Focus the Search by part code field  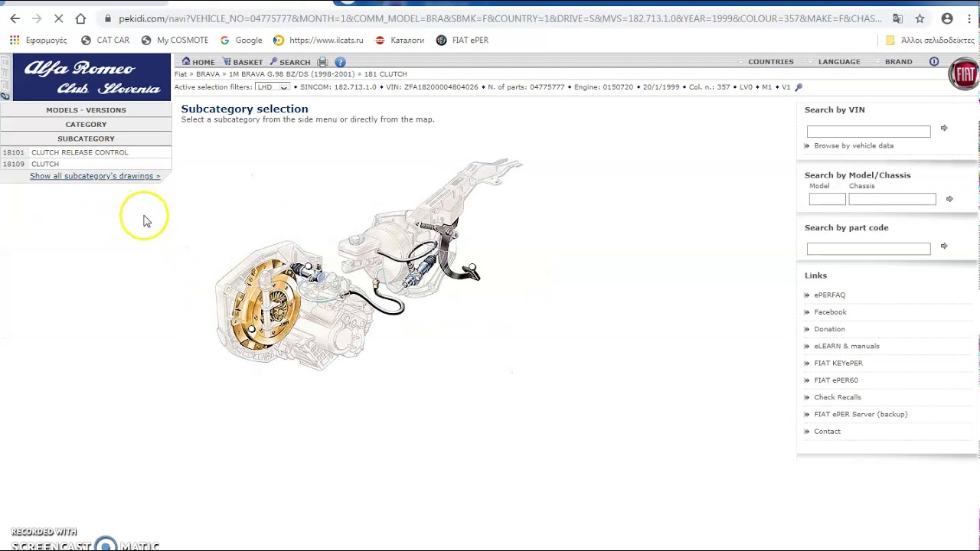(868, 249)
